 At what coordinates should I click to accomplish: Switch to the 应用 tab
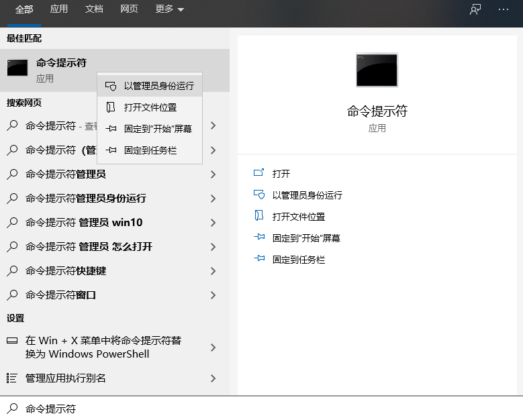59,9
